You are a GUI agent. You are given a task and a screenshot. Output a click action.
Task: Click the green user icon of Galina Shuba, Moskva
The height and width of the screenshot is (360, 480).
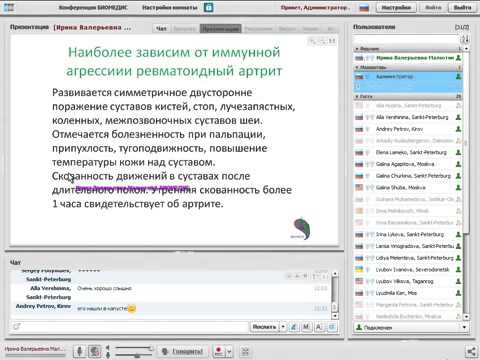point(458,188)
